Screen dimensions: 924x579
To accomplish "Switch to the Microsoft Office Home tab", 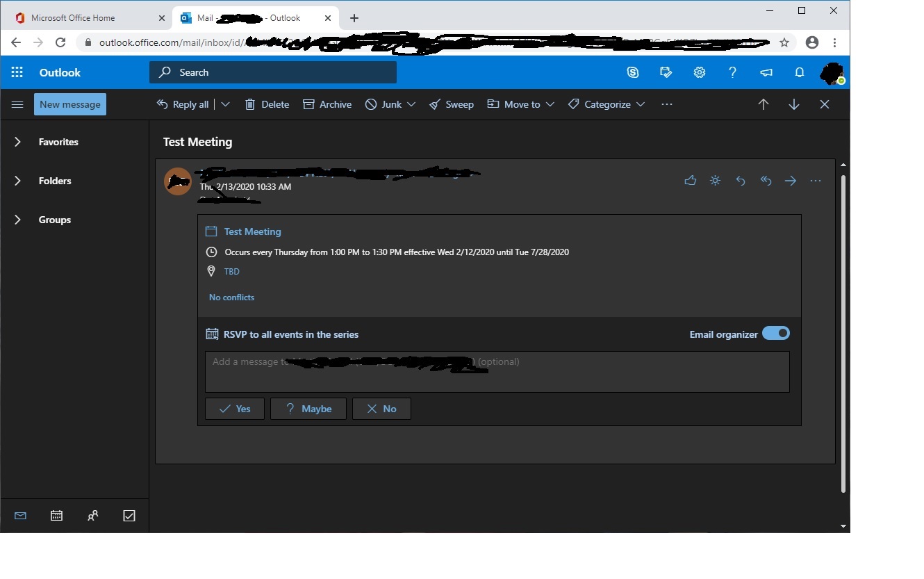I will coord(82,18).
